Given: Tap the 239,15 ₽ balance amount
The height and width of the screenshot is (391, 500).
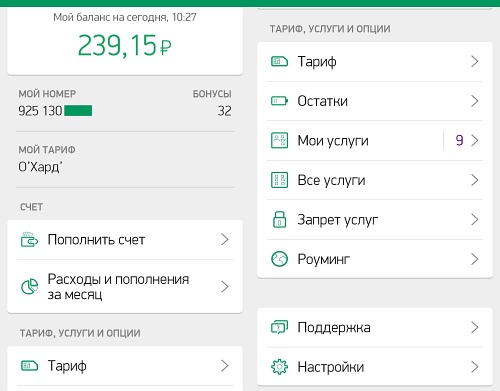Looking at the screenshot, I should click(x=125, y=45).
